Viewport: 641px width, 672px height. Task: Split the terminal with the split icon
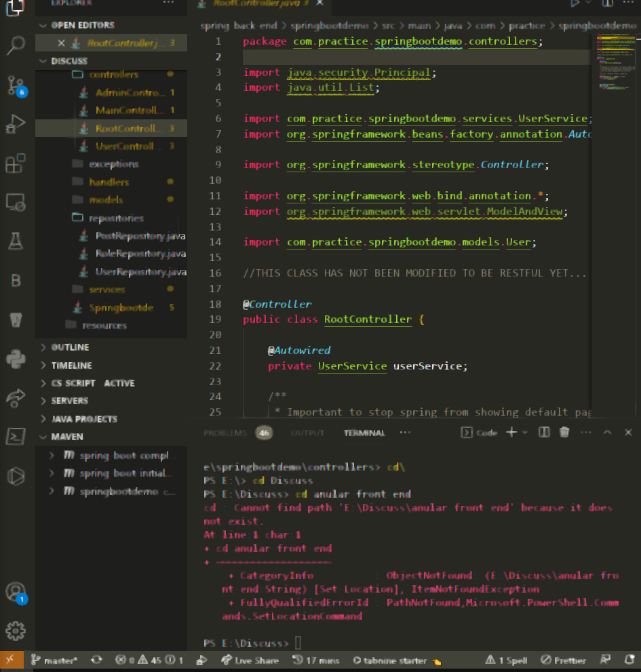click(x=544, y=433)
